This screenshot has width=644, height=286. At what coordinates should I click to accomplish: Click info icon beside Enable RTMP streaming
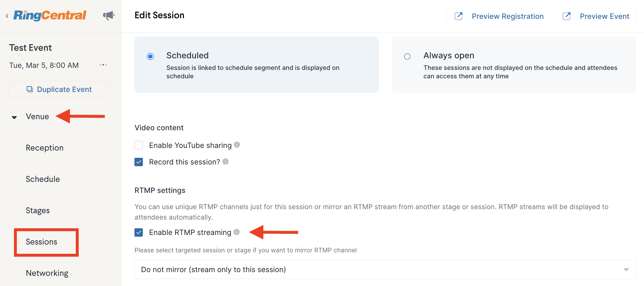pos(237,232)
